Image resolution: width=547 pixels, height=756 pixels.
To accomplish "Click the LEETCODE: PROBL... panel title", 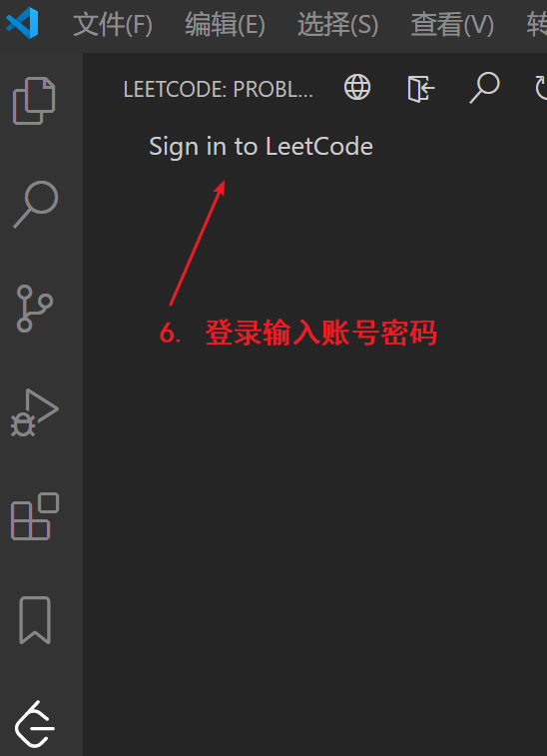I will tap(218, 89).
